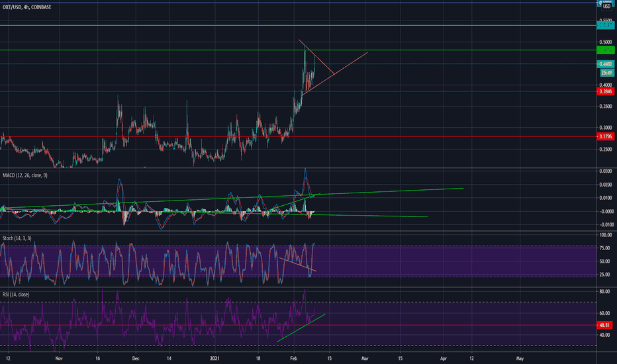Image resolution: width=617 pixels, height=364 pixels.
Task: Select the Stoch (14, 3, 3) indicator label
Action: (x=17, y=238)
